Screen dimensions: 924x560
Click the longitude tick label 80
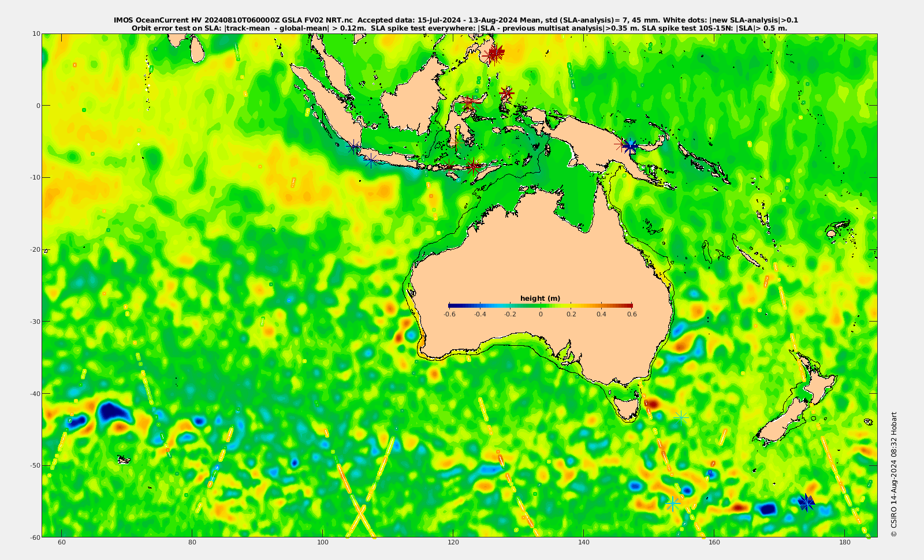[x=192, y=543]
